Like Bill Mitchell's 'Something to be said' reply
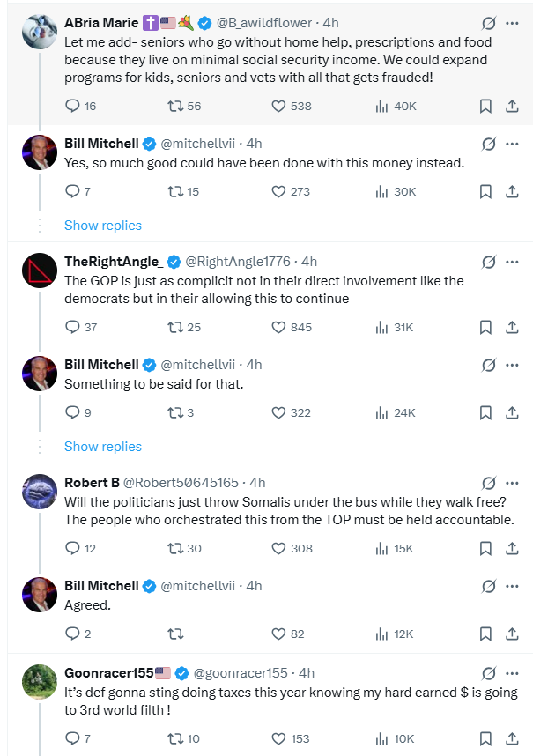The width and height of the screenshot is (533, 756). pyautogui.click(x=279, y=412)
